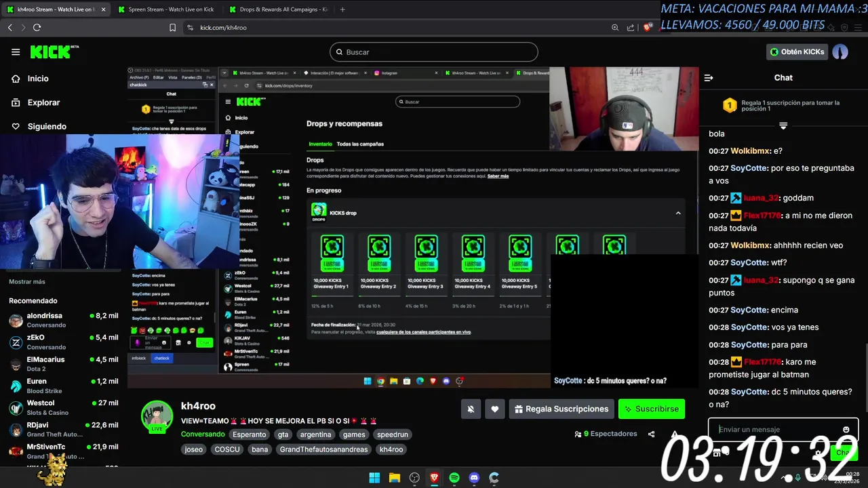Open the site info icon beside kick.com URL
Screen dimensions: 868x488
click(190, 28)
